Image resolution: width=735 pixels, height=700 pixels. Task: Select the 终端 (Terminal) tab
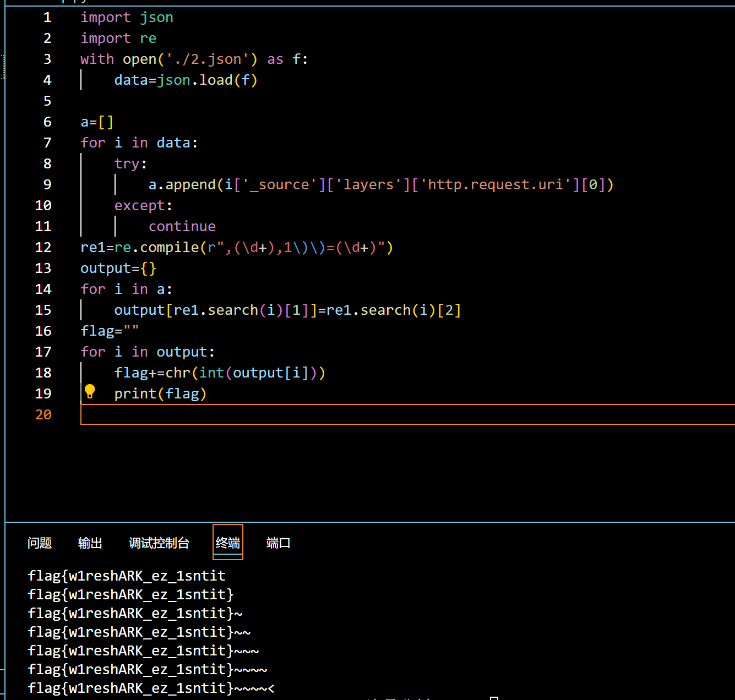[228, 543]
